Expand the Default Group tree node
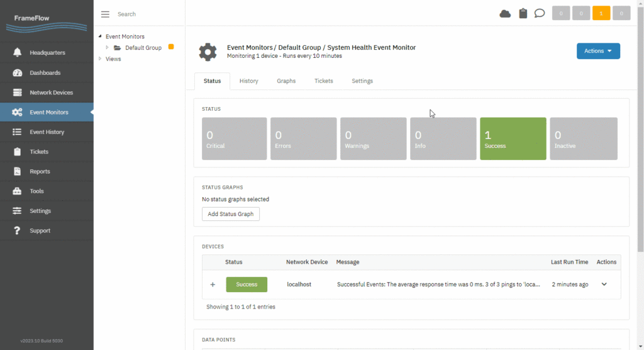644x350 pixels. [107, 48]
